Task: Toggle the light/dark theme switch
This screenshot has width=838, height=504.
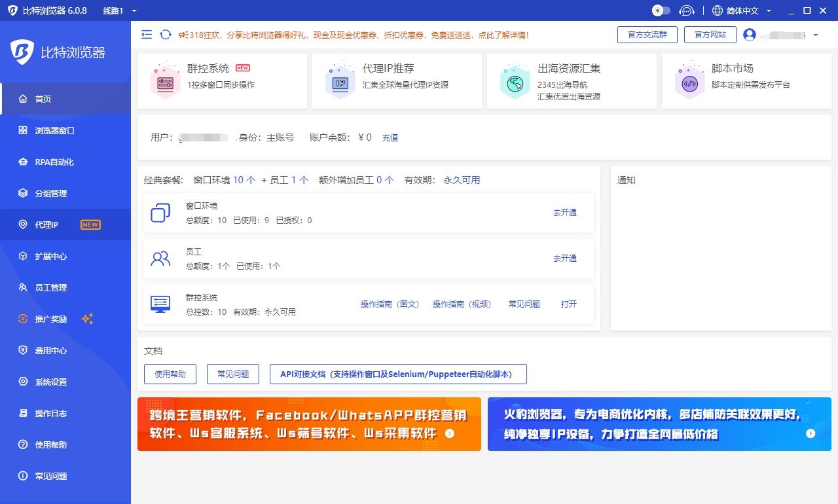Action: pyautogui.click(x=661, y=10)
